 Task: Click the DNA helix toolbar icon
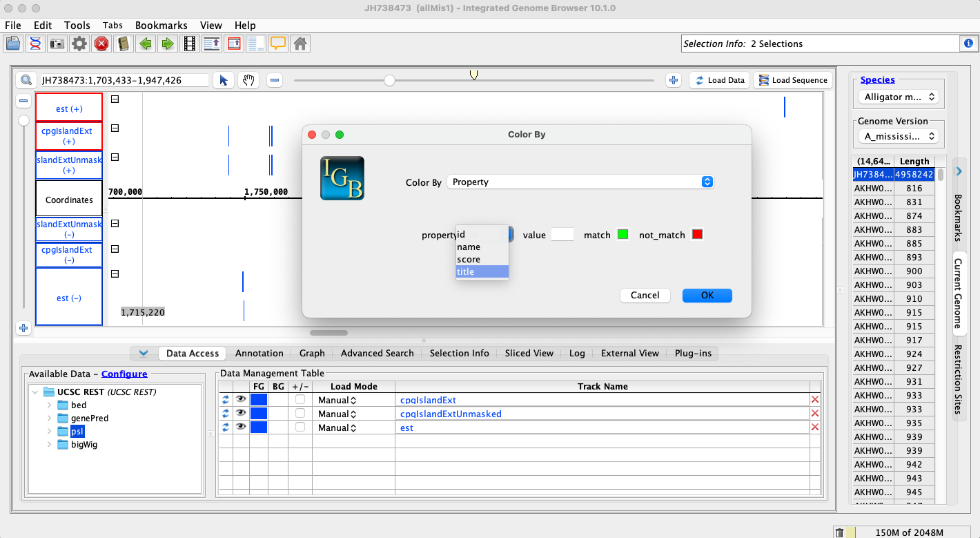click(35, 44)
